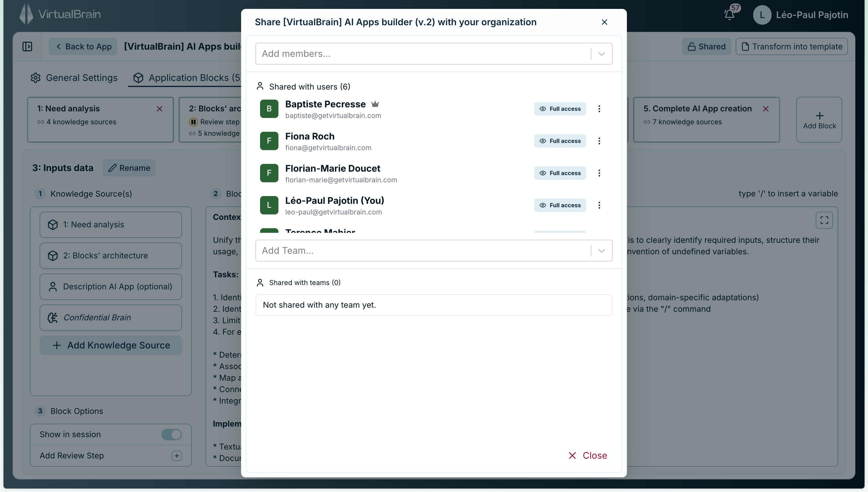Open Léo-Paul Pajotin profile menu in header

tap(801, 15)
